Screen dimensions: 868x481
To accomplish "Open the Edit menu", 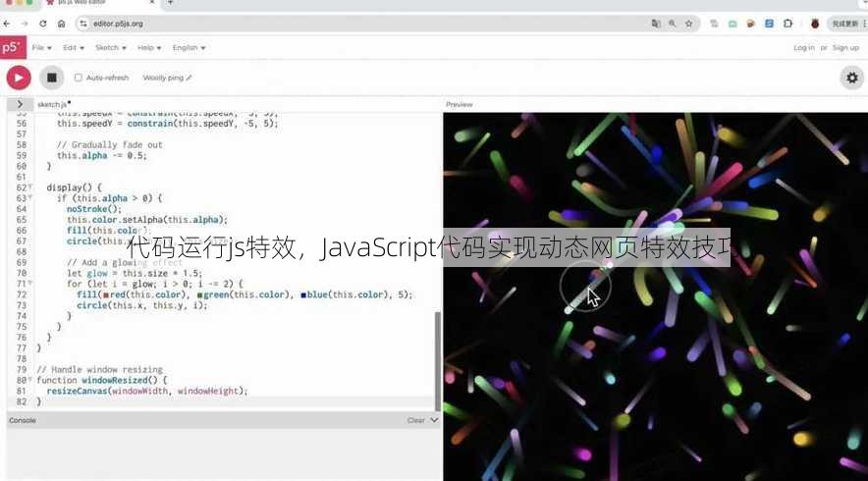I will click(73, 48).
